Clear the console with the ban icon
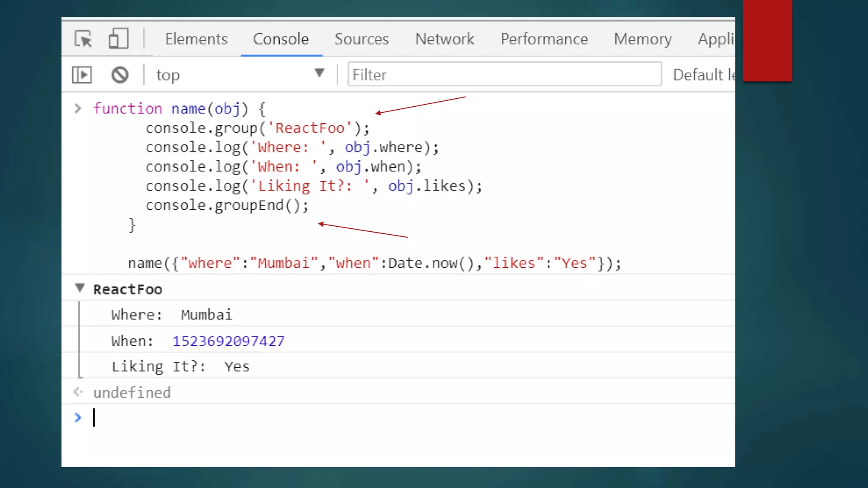The image size is (868, 488). [x=120, y=75]
